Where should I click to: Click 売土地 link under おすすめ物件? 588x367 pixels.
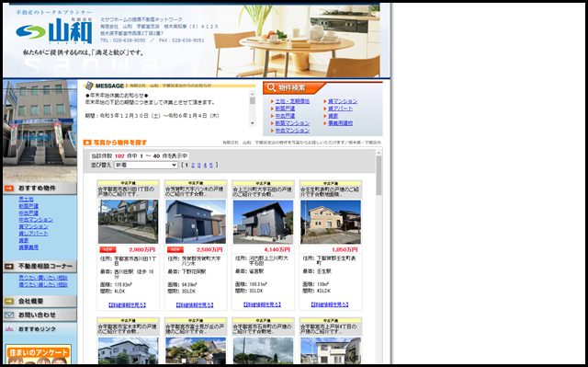(x=27, y=200)
